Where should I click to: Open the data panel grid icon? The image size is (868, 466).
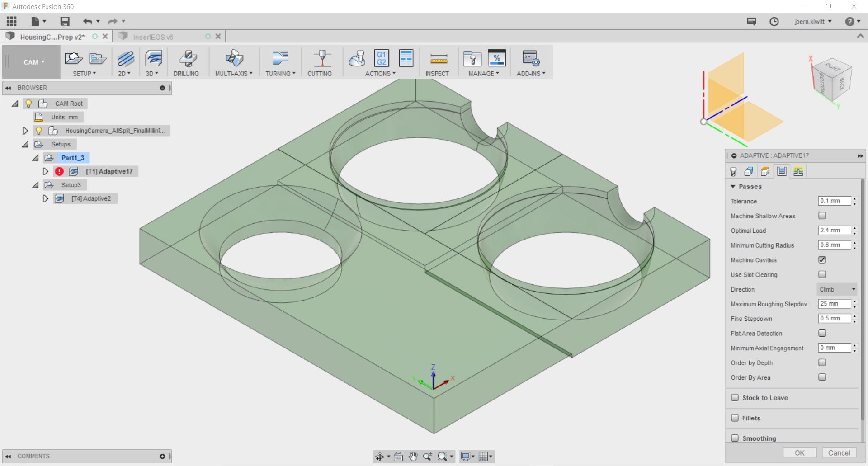click(x=12, y=21)
